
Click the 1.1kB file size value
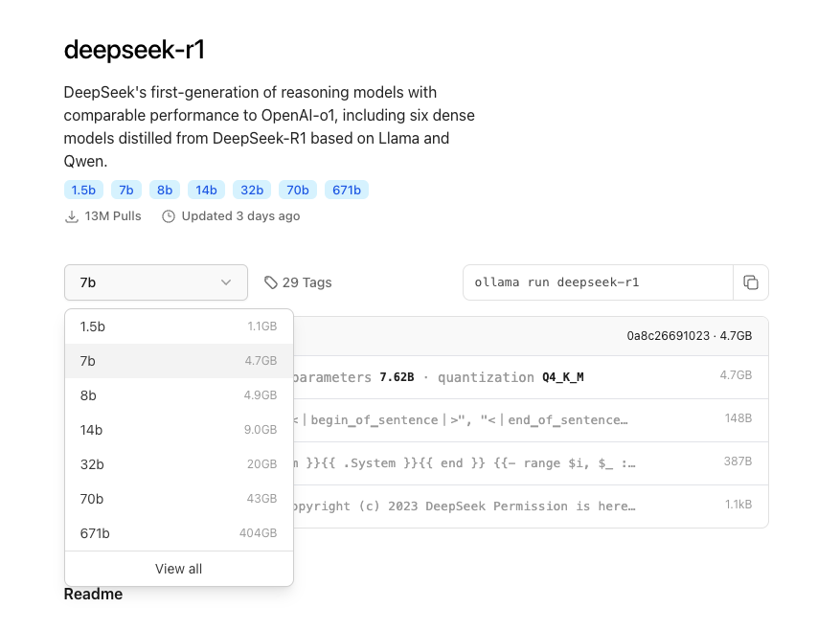(738, 505)
